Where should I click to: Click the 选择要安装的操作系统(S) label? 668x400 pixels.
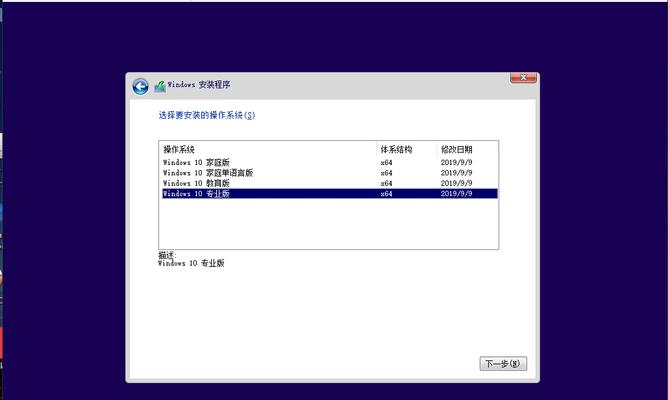(x=207, y=115)
